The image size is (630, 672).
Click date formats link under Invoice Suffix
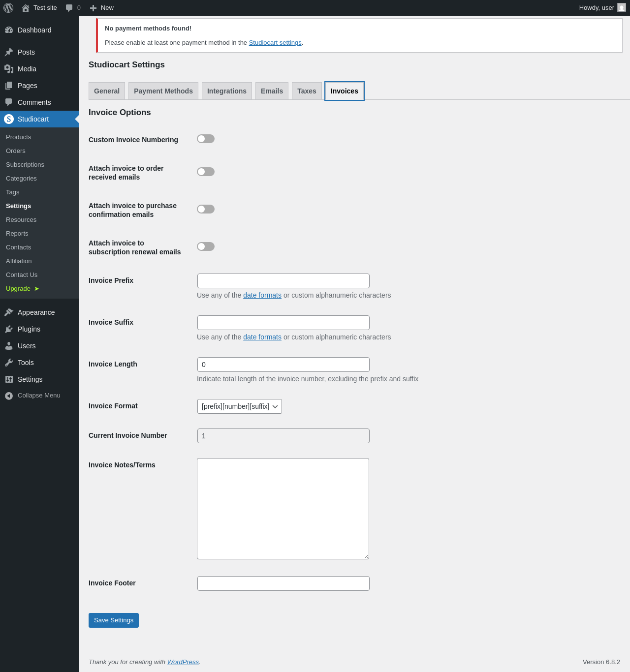pyautogui.click(x=262, y=337)
